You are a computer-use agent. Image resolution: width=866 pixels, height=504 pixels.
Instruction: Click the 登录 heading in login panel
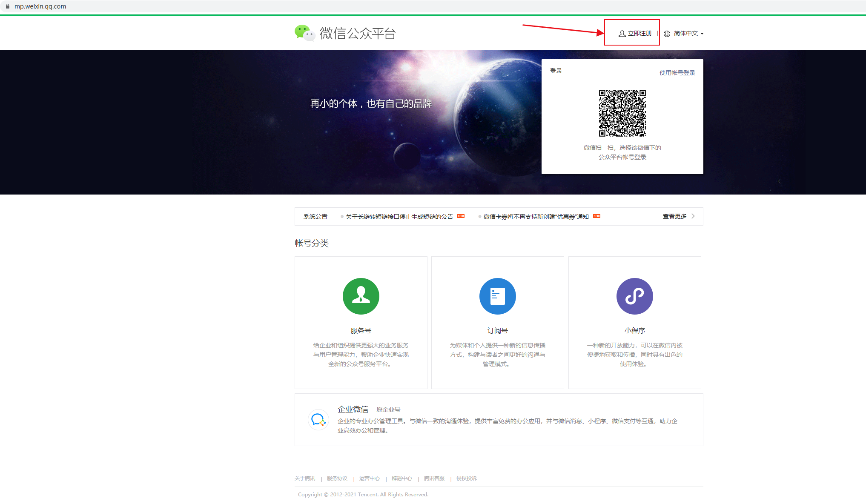(556, 71)
